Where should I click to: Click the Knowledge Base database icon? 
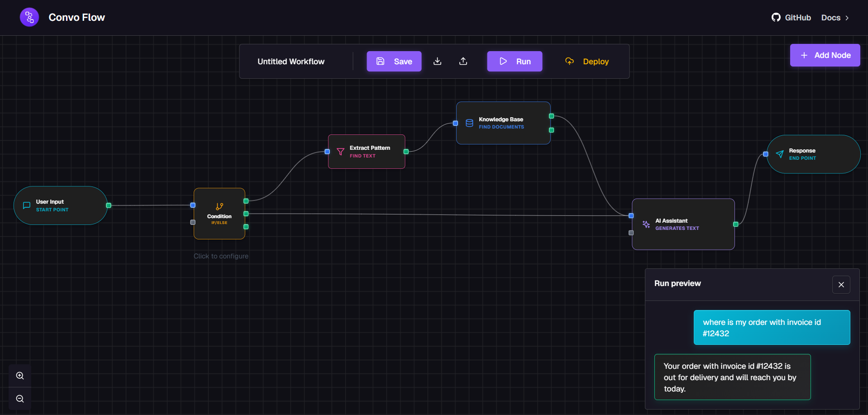[469, 123]
